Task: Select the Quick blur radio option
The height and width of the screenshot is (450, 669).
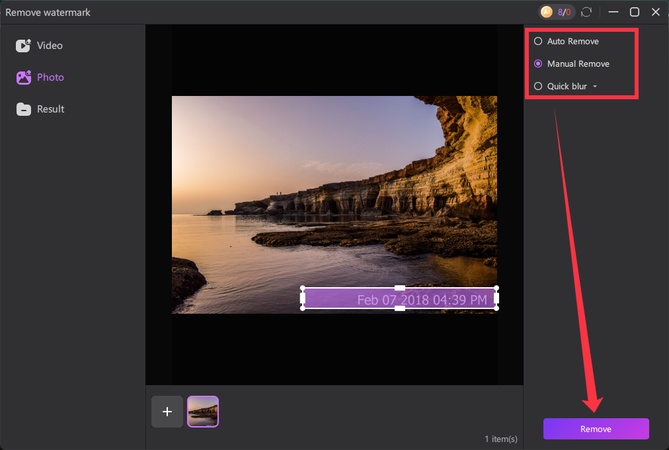Action: [x=560, y=86]
